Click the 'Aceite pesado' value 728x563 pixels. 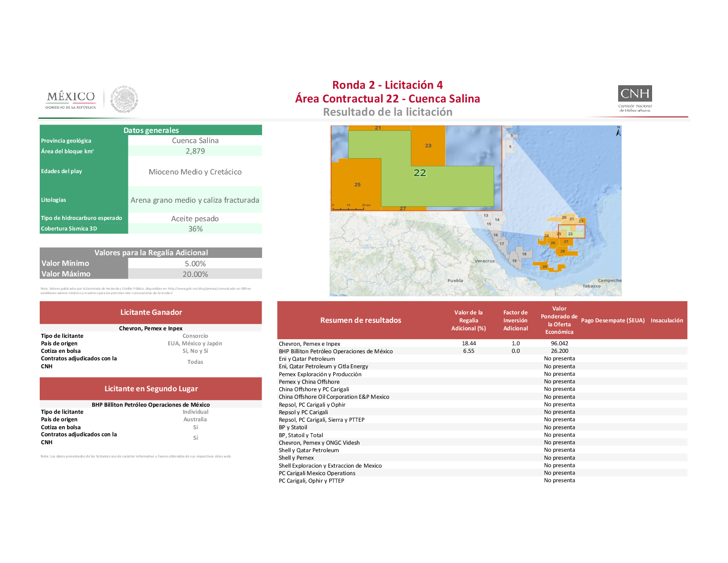tap(195, 219)
